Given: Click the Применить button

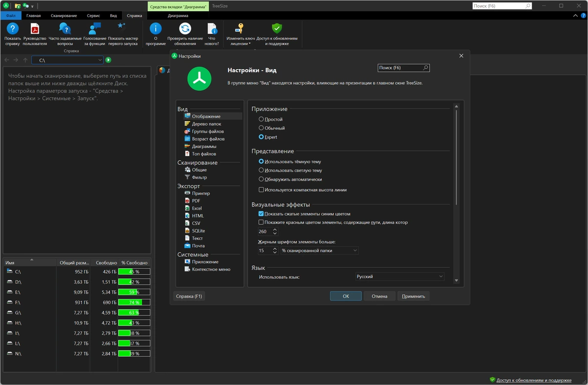Looking at the screenshot, I should click(x=414, y=296).
